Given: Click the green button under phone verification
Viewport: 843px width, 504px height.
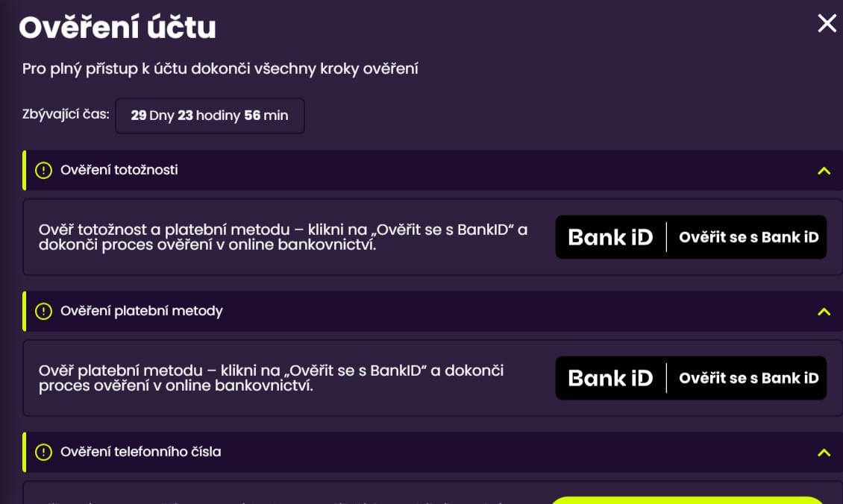Looking at the screenshot, I should pyautogui.click(x=687, y=500).
